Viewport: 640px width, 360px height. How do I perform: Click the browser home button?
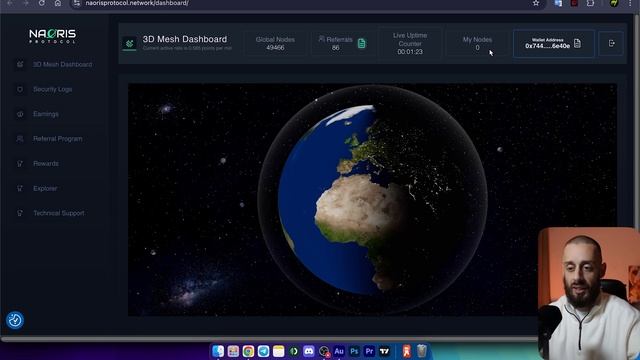point(58,3)
